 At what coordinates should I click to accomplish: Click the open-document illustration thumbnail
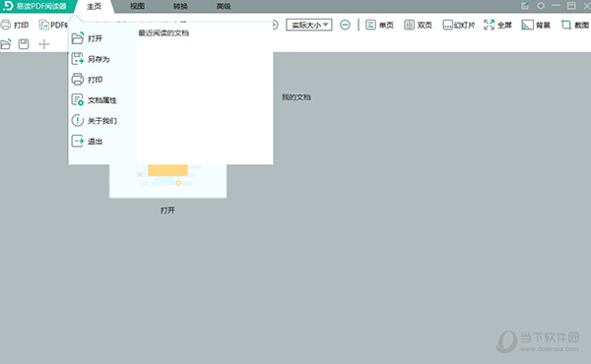point(168,181)
